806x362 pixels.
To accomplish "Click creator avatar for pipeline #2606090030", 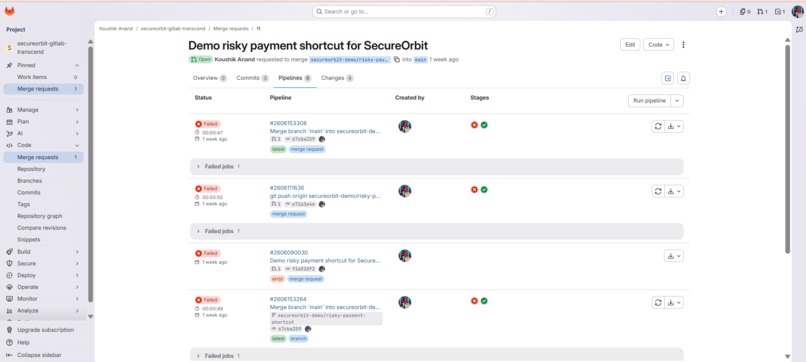I will point(405,256).
